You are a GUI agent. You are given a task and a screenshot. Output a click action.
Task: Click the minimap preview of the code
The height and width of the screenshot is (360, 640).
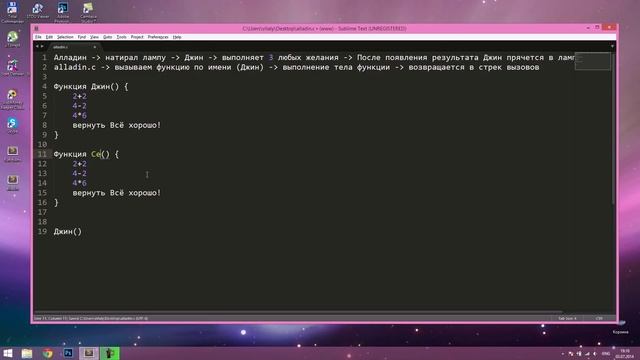point(593,61)
